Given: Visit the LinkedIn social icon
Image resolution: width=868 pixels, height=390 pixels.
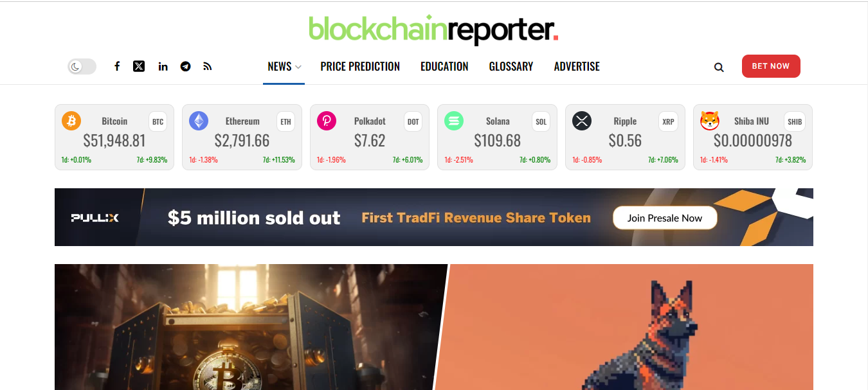Looking at the screenshot, I should coord(163,66).
